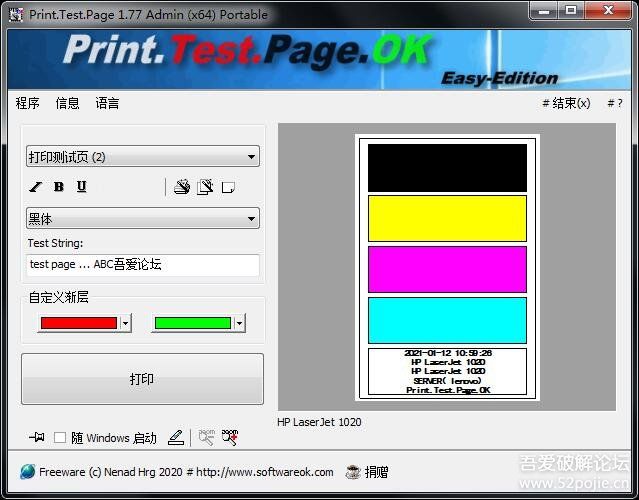Click the 随 Windows 启动 label
The width and height of the screenshot is (639, 500).
pos(114,438)
